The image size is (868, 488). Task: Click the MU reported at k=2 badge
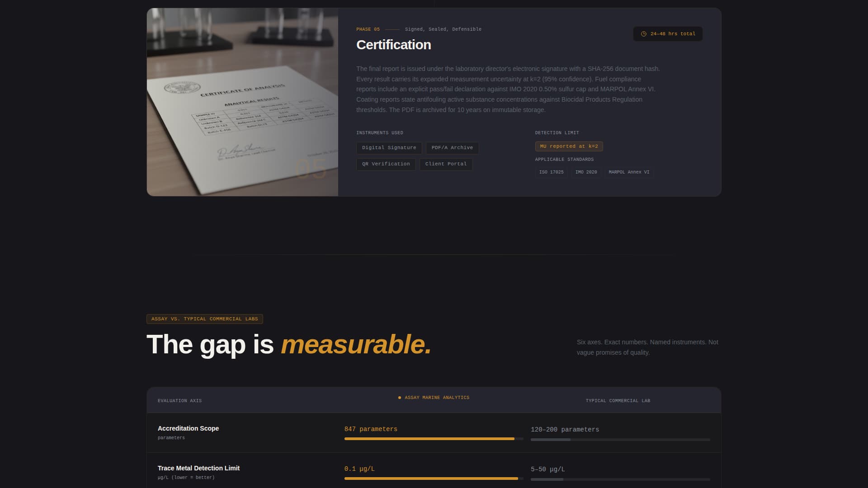(x=569, y=146)
